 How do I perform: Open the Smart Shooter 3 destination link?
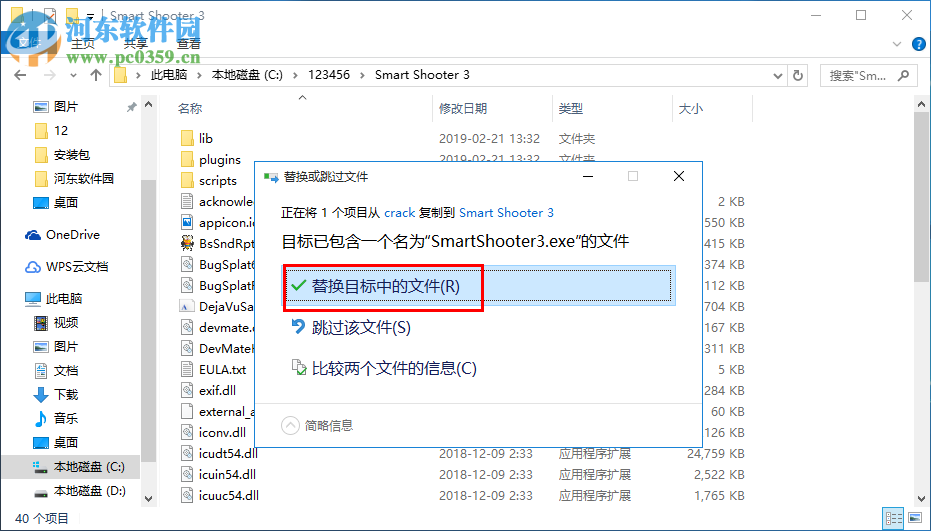click(x=506, y=213)
